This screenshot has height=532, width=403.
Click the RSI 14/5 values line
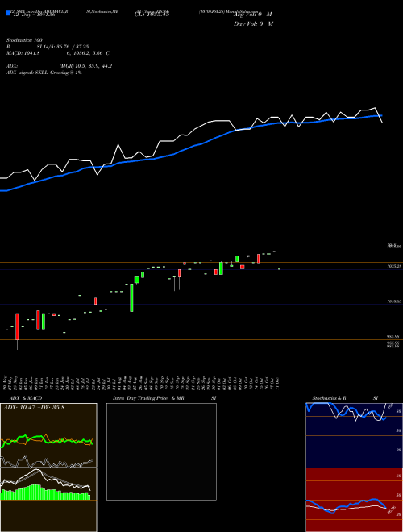pyautogui.click(x=48, y=47)
